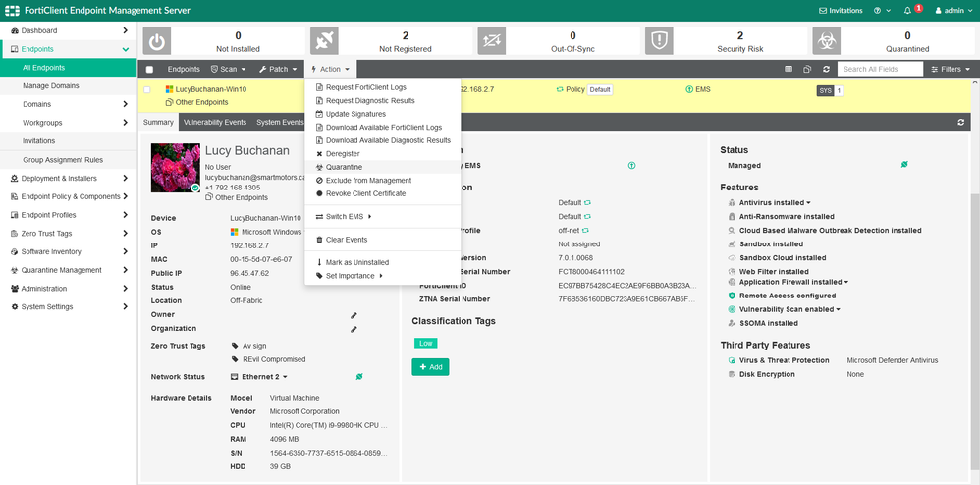Open the Set Importance submenu
Image resolution: width=980 pixels, height=485 pixels.
(383, 276)
